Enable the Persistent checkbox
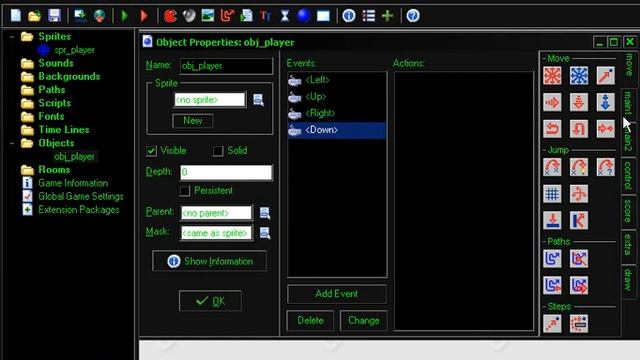The height and width of the screenshot is (360, 640). tap(184, 191)
